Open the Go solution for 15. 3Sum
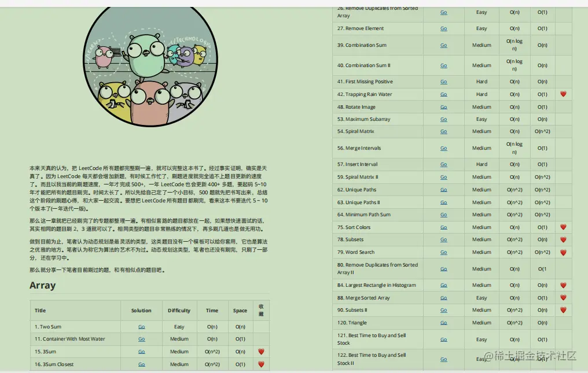The height and width of the screenshot is (373, 588). click(141, 352)
